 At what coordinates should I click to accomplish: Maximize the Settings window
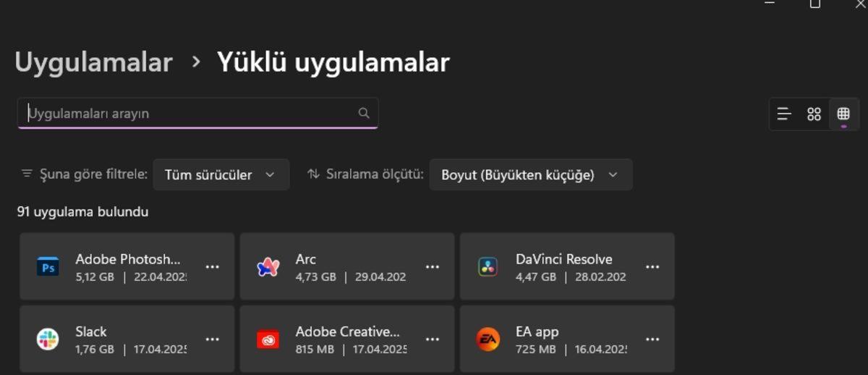point(815,4)
